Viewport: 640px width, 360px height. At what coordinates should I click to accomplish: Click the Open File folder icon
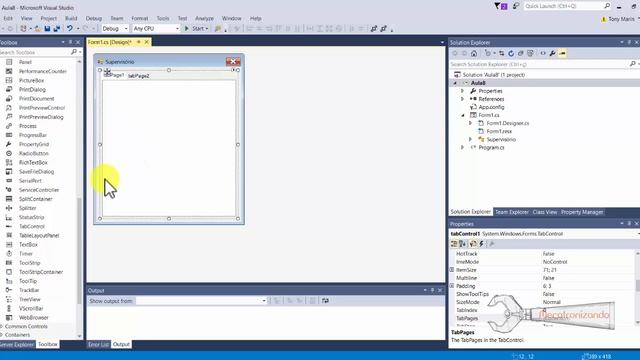38,29
